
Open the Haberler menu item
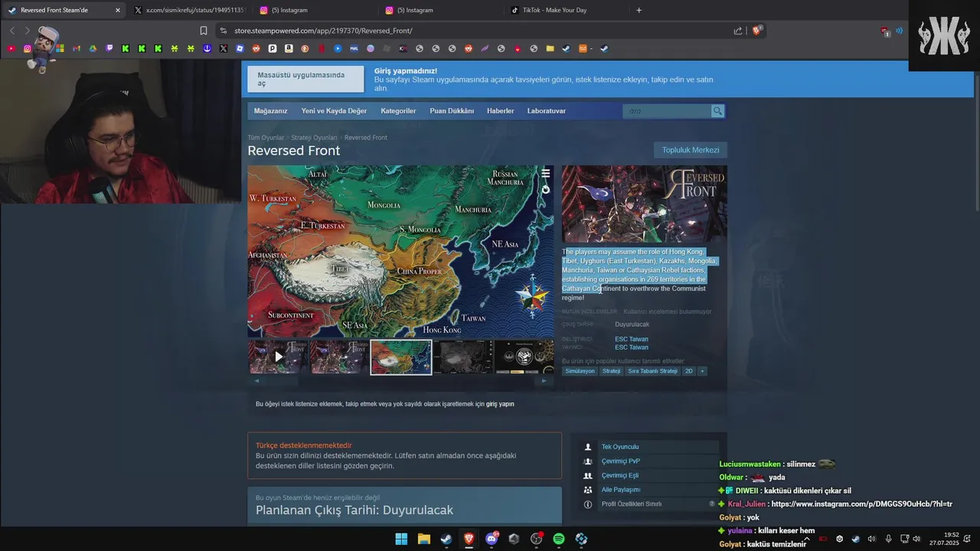coord(501,111)
